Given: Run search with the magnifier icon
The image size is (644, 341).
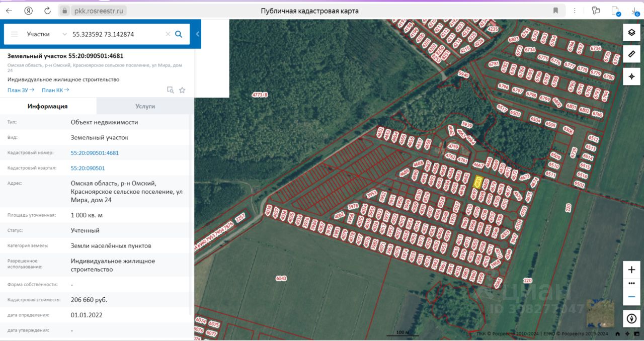Looking at the screenshot, I should click(x=179, y=34).
